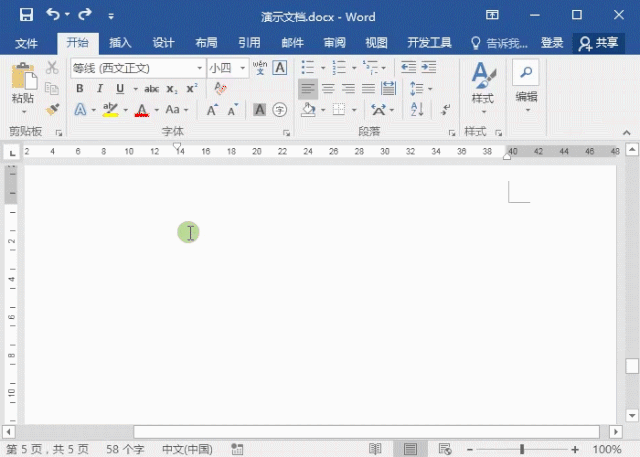This screenshot has height=457, width=640.
Task: Apply red font color
Action: tap(142, 110)
